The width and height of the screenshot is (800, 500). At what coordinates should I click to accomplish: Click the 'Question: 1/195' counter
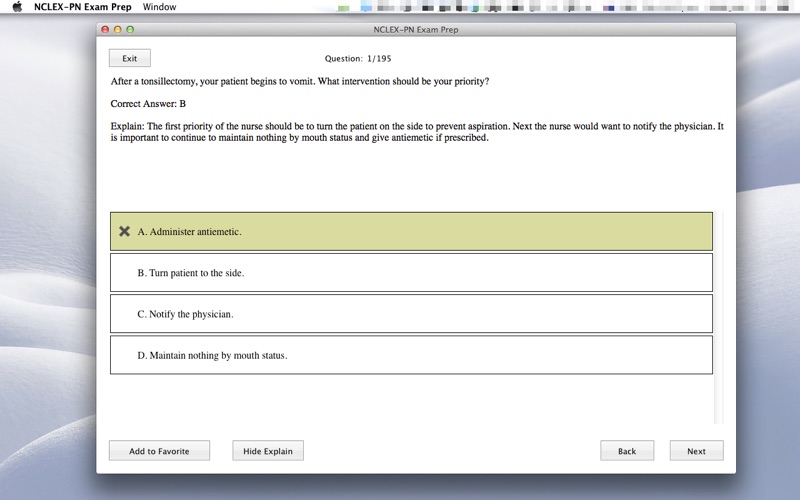point(358,59)
